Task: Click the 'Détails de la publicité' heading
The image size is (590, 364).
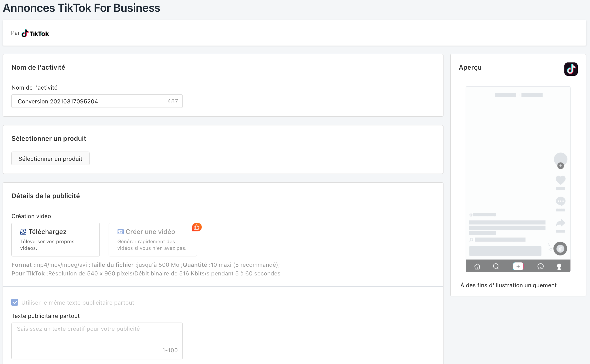Action: 46,196
